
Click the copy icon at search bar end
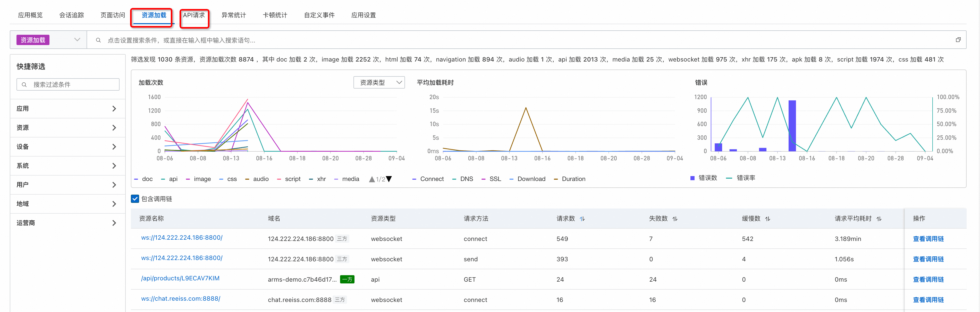pos(958,40)
